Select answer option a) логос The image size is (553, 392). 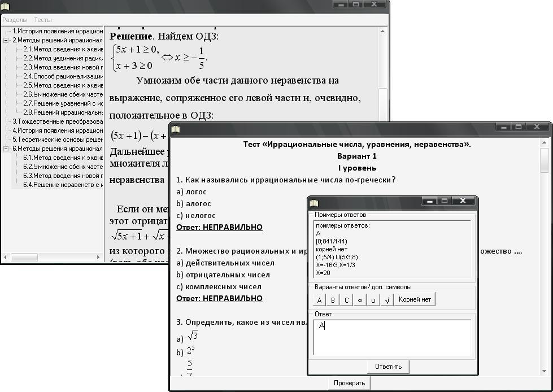(191, 192)
